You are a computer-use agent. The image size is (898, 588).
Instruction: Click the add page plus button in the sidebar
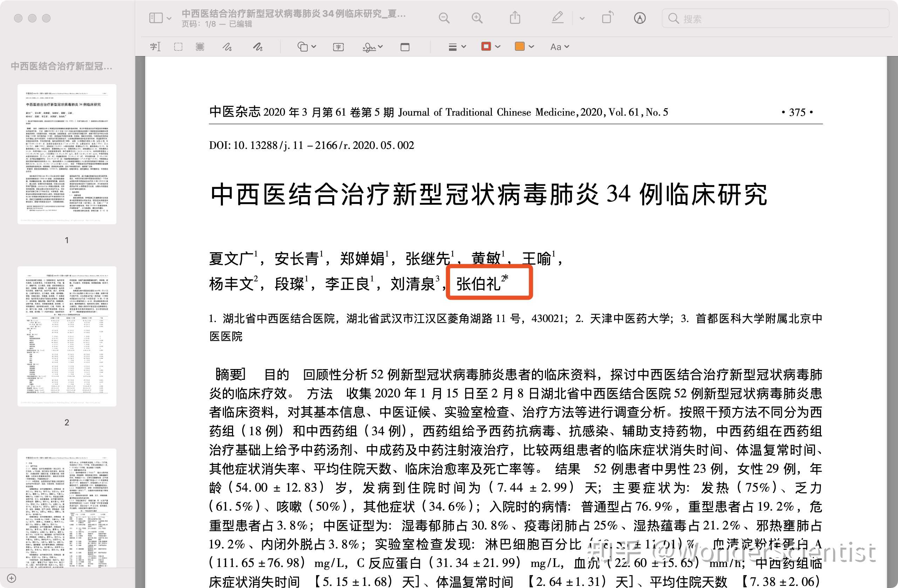[12, 578]
